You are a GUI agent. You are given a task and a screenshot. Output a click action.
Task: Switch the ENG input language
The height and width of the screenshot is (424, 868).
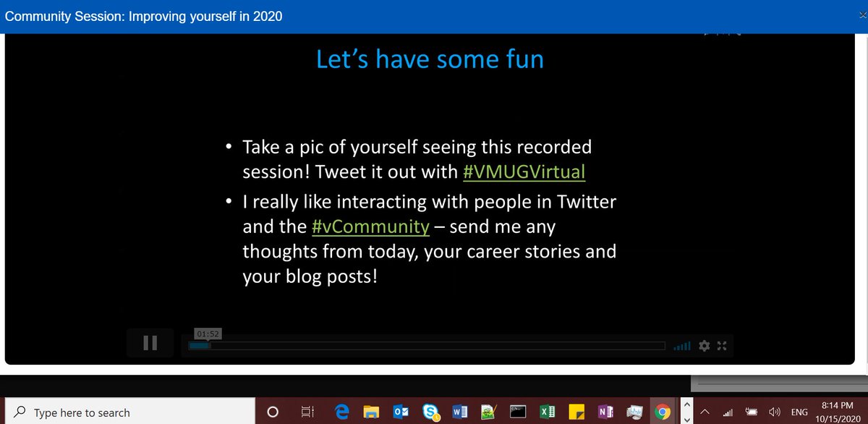(800, 412)
